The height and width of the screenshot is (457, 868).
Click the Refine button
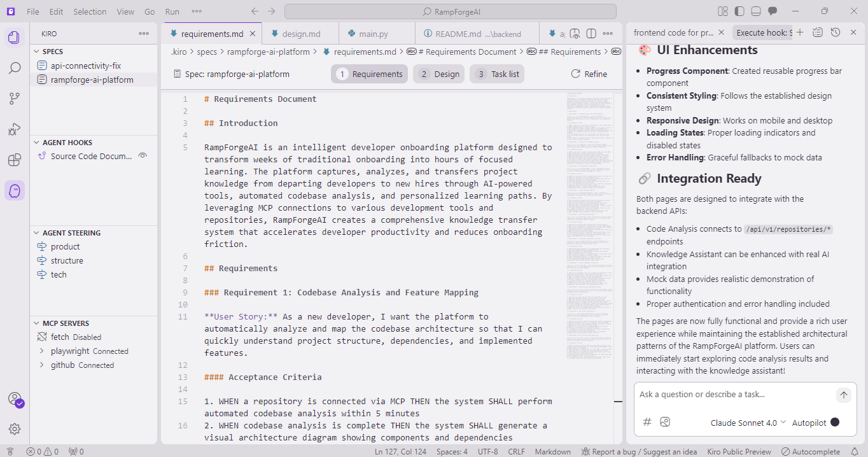pos(589,74)
